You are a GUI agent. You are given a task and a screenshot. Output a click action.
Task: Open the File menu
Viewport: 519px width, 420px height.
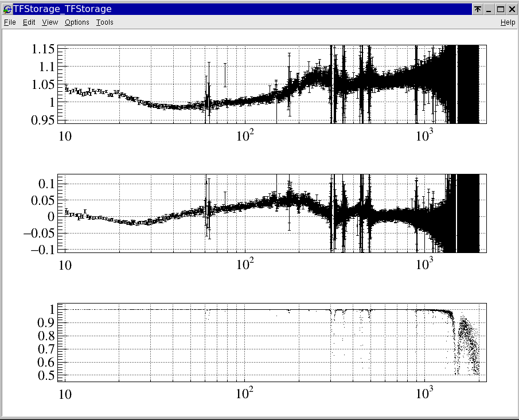pos(10,22)
